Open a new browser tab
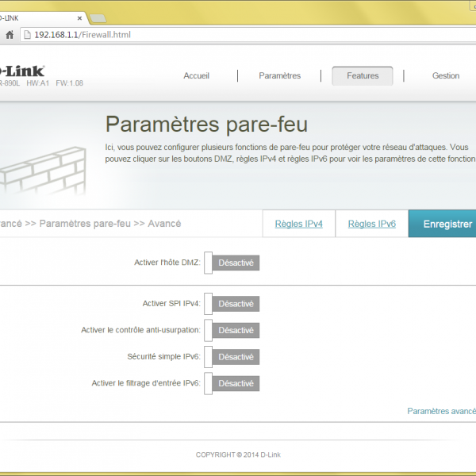The width and height of the screenshot is (476, 476). click(x=98, y=17)
